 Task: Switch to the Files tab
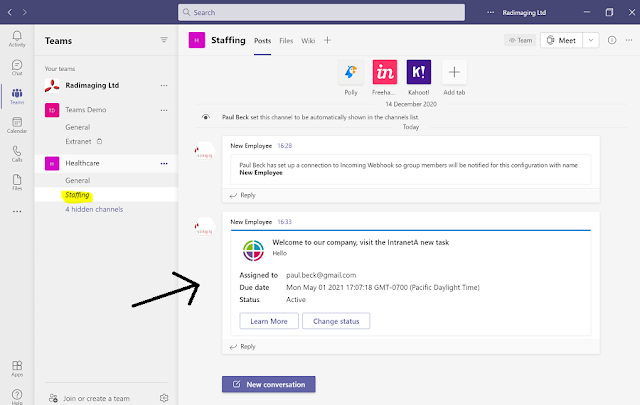pos(286,41)
